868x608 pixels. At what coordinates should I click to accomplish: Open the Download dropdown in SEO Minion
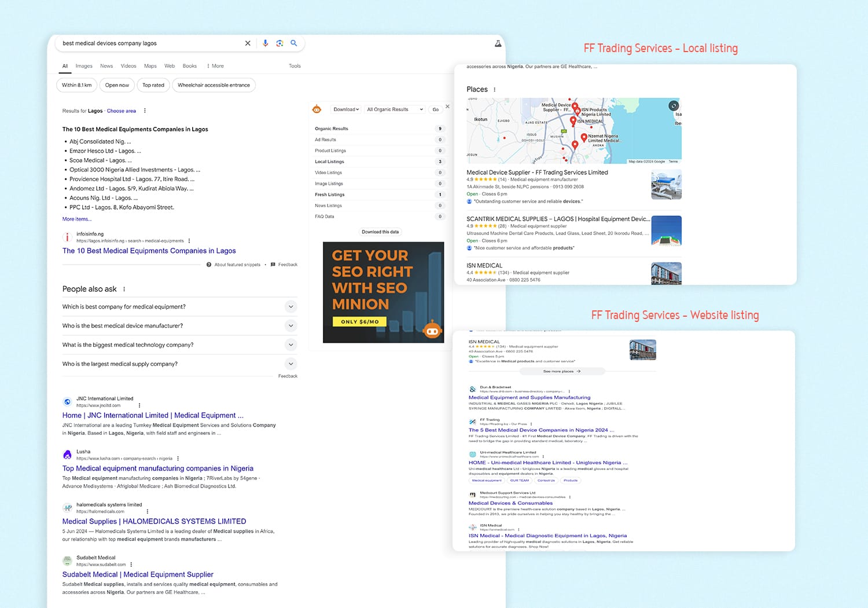[346, 109]
